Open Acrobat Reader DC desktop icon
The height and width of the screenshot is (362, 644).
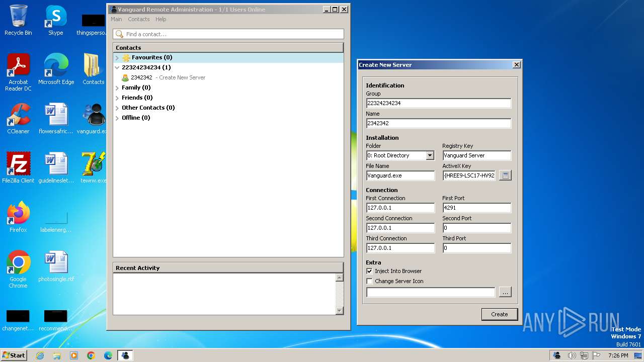(18, 72)
